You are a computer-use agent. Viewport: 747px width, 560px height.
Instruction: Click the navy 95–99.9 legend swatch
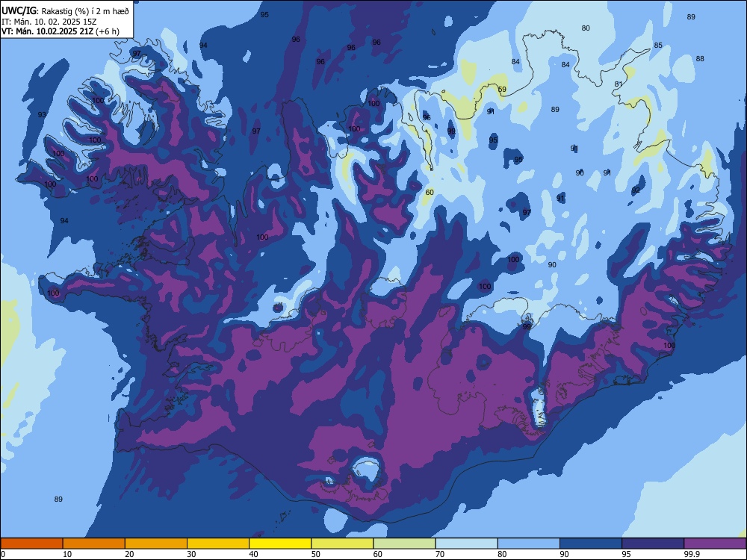(x=653, y=544)
